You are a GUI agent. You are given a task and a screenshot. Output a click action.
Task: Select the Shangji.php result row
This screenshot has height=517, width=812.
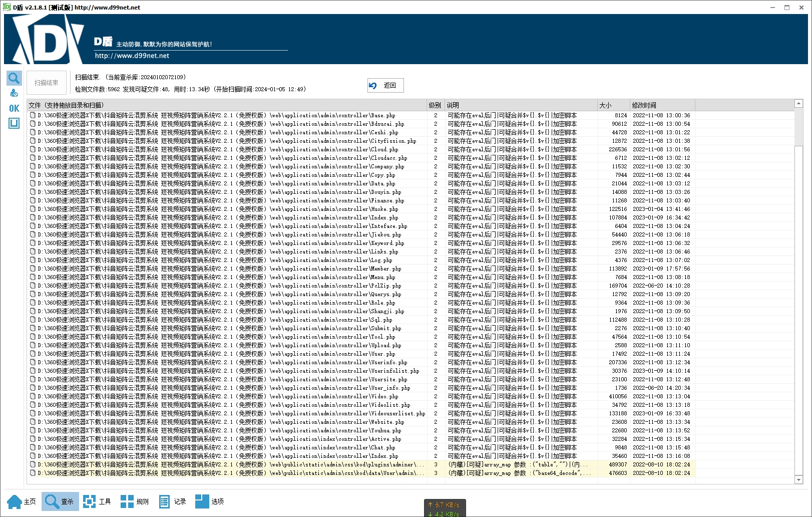tap(361, 311)
